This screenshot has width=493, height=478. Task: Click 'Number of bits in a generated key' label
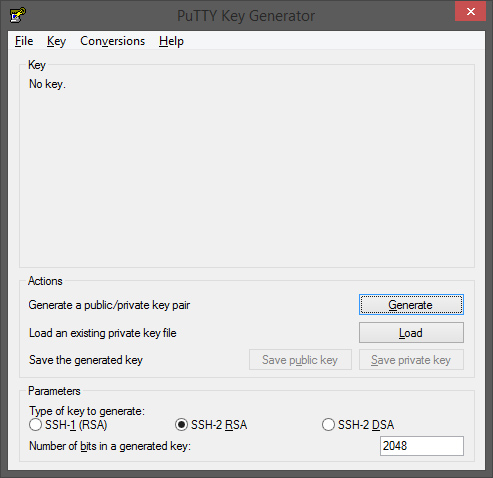pos(110,446)
